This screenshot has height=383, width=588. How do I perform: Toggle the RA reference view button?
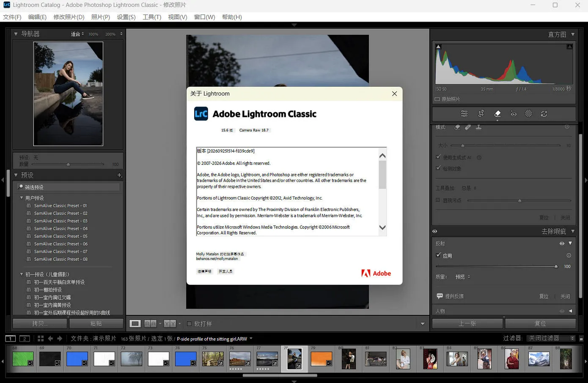pos(151,324)
